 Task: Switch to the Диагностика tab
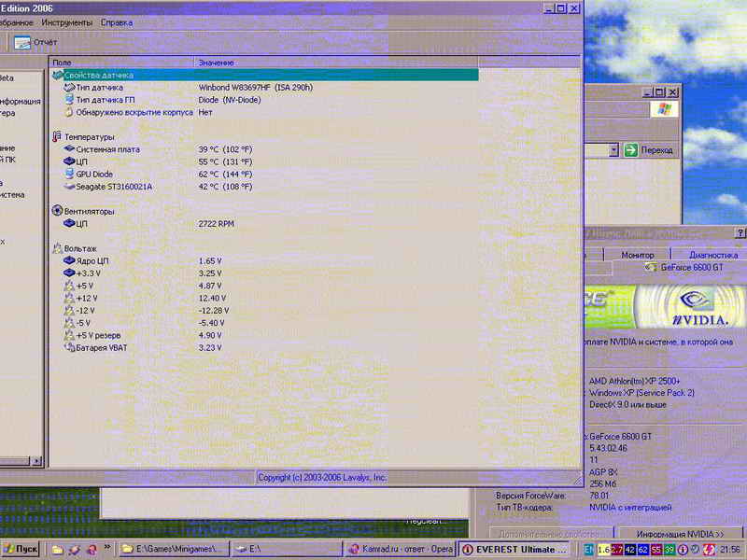712,254
